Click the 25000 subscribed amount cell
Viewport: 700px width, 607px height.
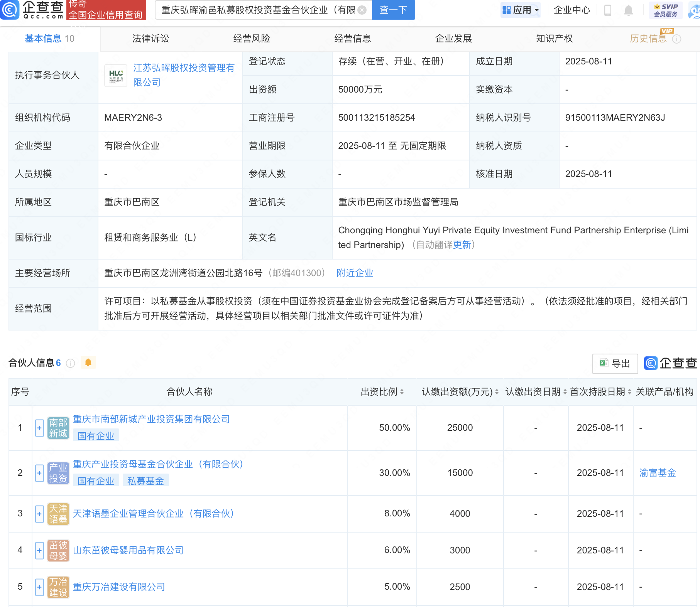[460, 428]
